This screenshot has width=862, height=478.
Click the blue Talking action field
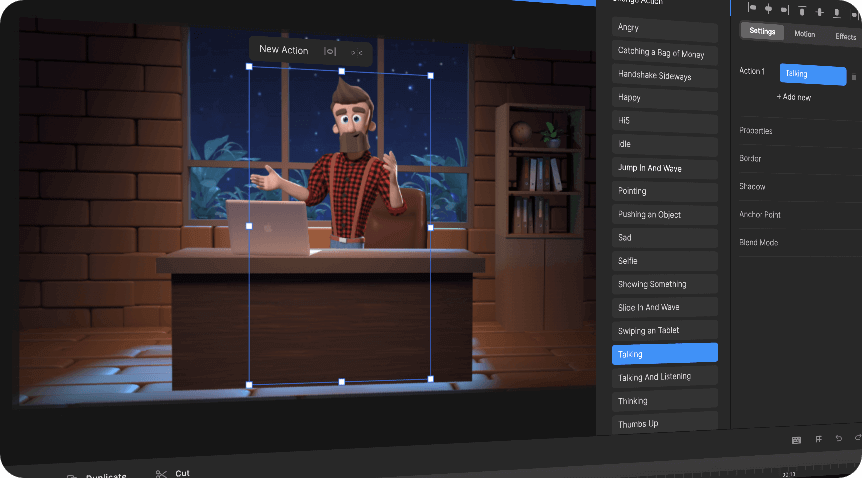click(x=813, y=74)
